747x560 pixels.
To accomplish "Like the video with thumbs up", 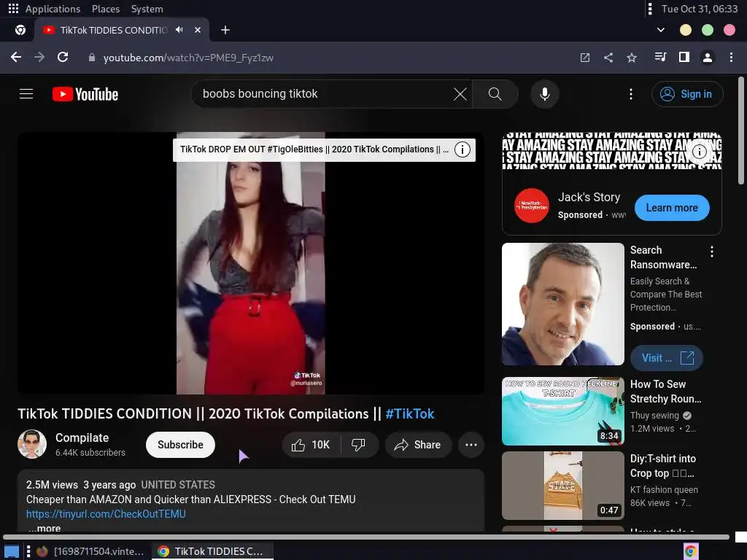I will [x=311, y=445].
